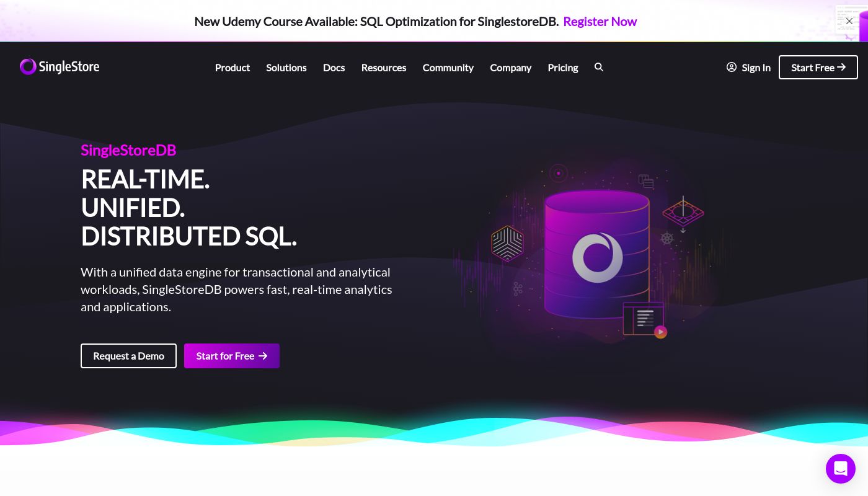Image resolution: width=868 pixels, height=496 pixels.
Task: Click the SingleStore logo
Action: click(x=60, y=66)
